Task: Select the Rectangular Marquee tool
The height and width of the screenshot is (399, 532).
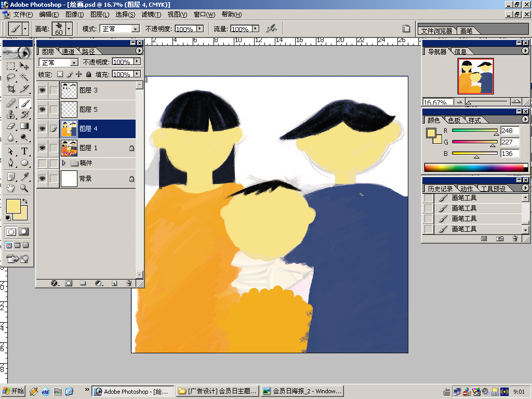Action: [11, 66]
